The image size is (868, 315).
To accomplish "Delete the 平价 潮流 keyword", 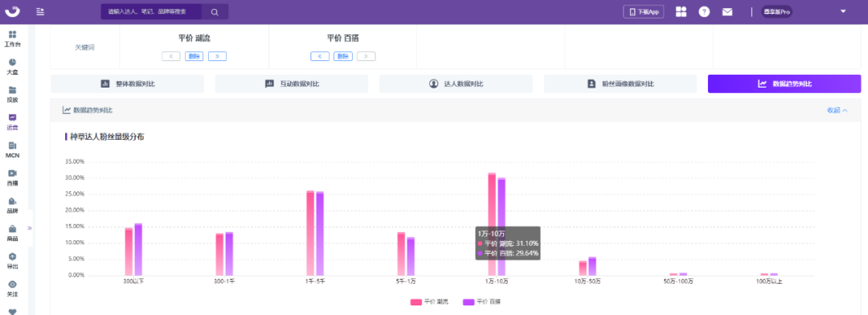I will point(194,56).
